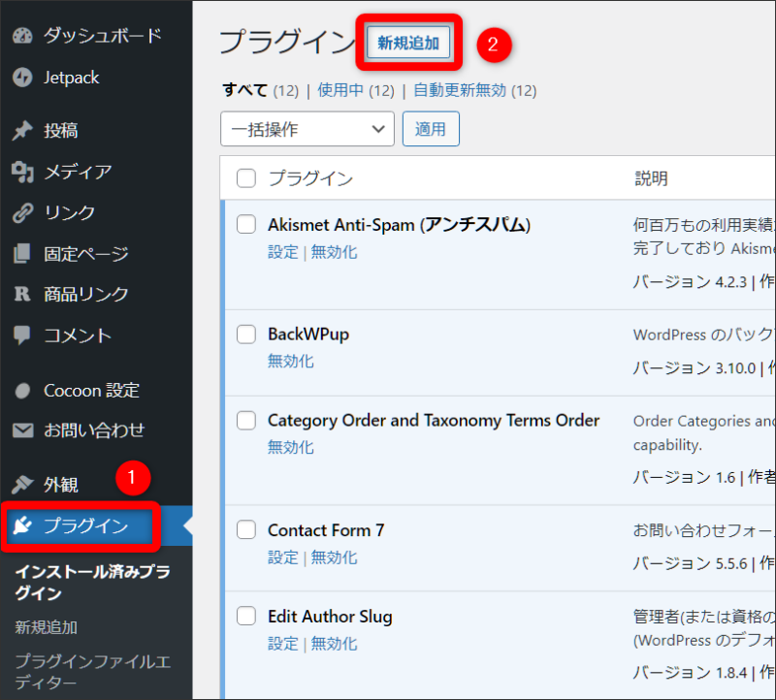This screenshot has width=776, height=700.
Task: Click 新規追加 in sidebar submenu
Action: pyautogui.click(x=46, y=627)
